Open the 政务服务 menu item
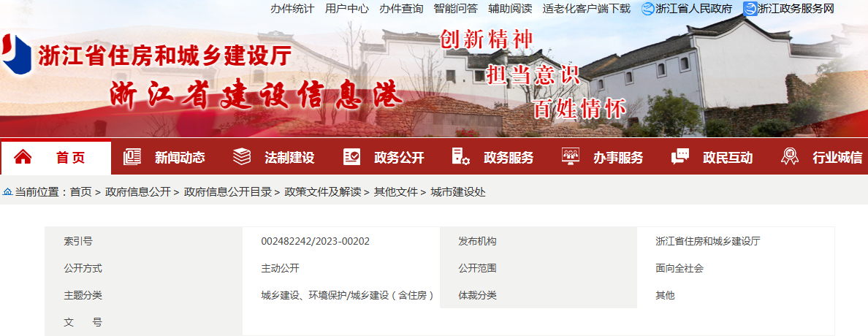 [x=509, y=158]
